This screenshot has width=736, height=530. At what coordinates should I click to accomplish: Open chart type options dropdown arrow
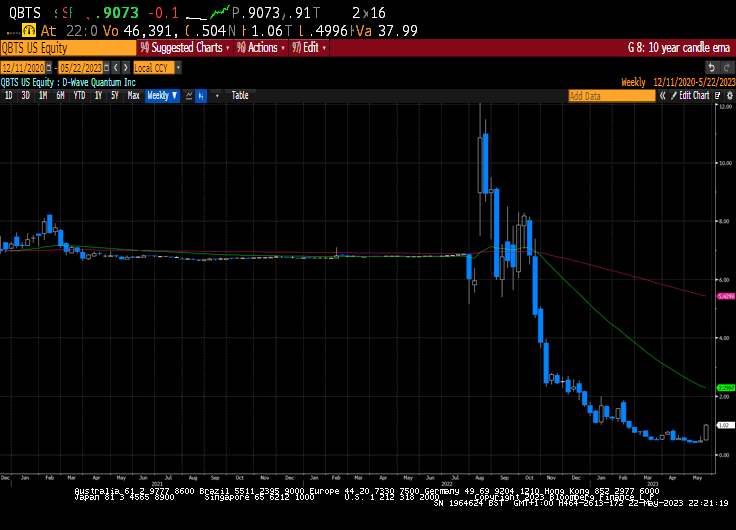pos(217,96)
